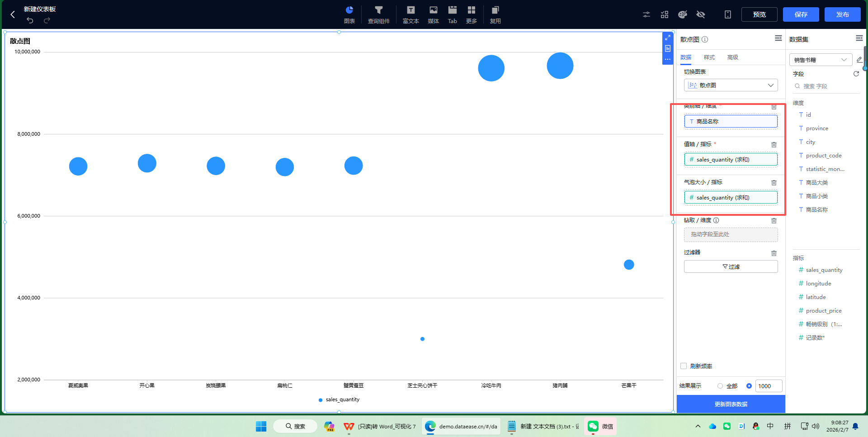Open the chart's three-dot more menu

point(668,59)
